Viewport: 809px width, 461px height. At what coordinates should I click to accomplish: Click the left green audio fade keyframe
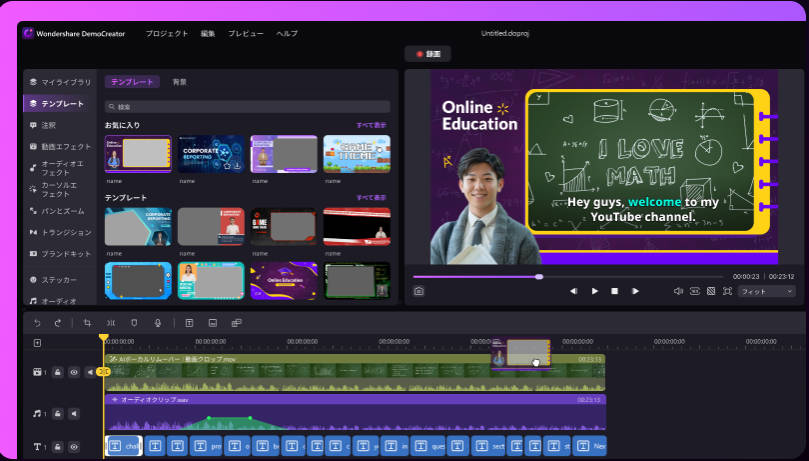209,418
